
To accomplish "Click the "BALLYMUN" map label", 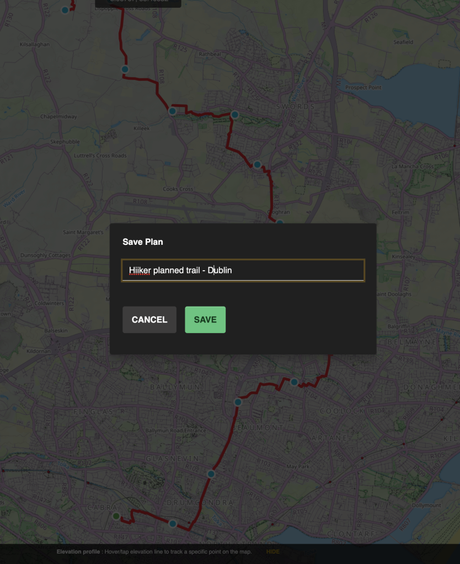I will pyautogui.click(x=175, y=387).
